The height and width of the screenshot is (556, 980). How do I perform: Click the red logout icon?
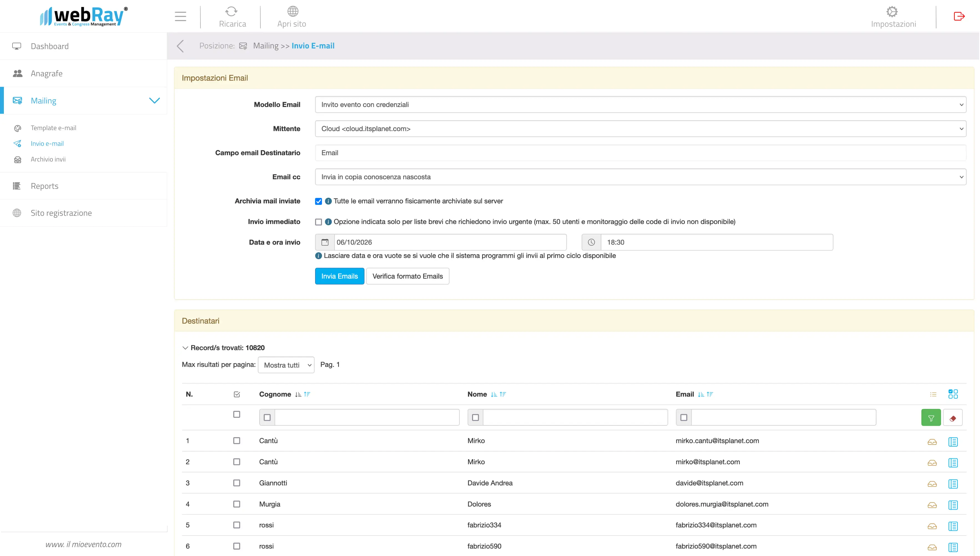(959, 16)
